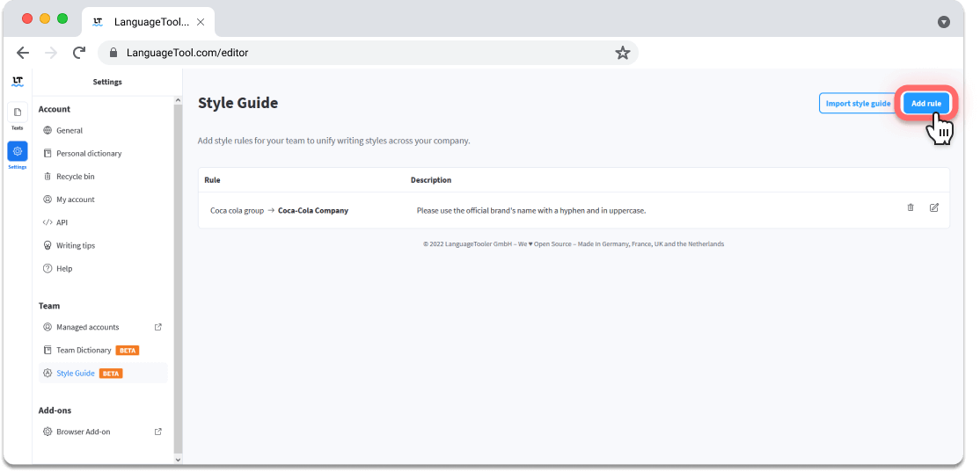The image size is (980, 472).
Task: Click the LanguageTool logo icon in sidebar
Action: (18, 82)
